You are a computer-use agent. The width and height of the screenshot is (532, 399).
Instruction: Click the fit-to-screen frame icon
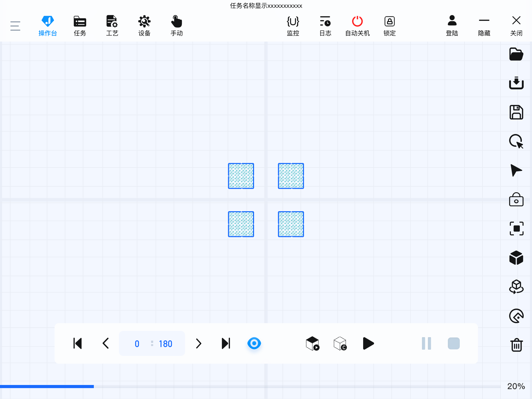(x=516, y=229)
